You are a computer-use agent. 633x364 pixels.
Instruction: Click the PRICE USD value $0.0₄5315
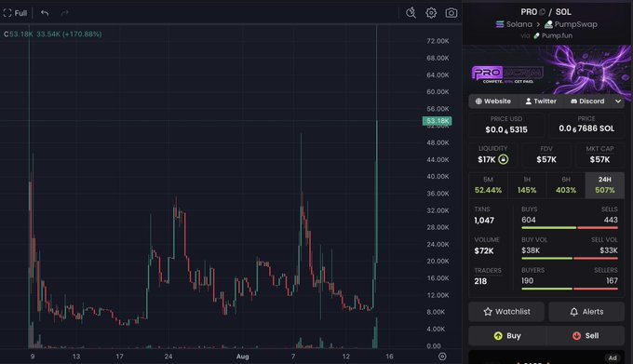tap(506, 129)
